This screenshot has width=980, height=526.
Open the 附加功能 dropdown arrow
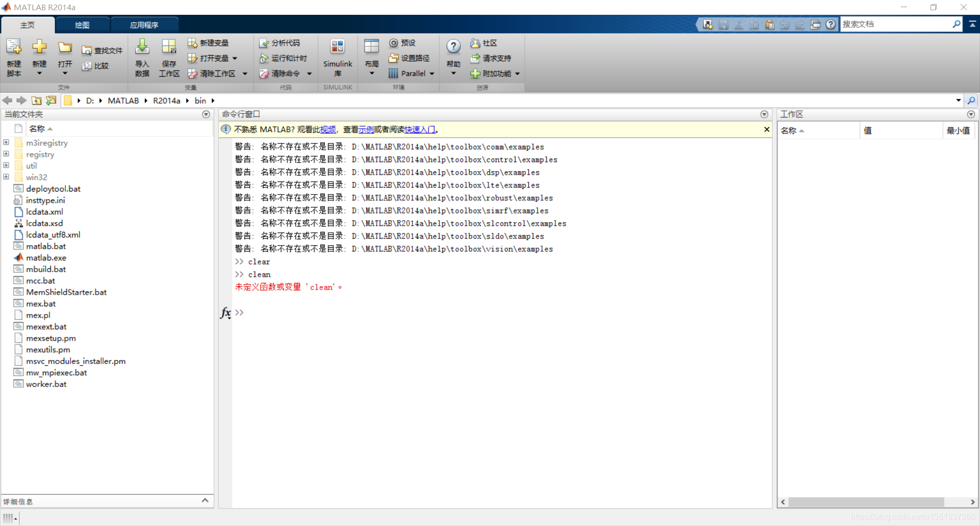coord(518,74)
